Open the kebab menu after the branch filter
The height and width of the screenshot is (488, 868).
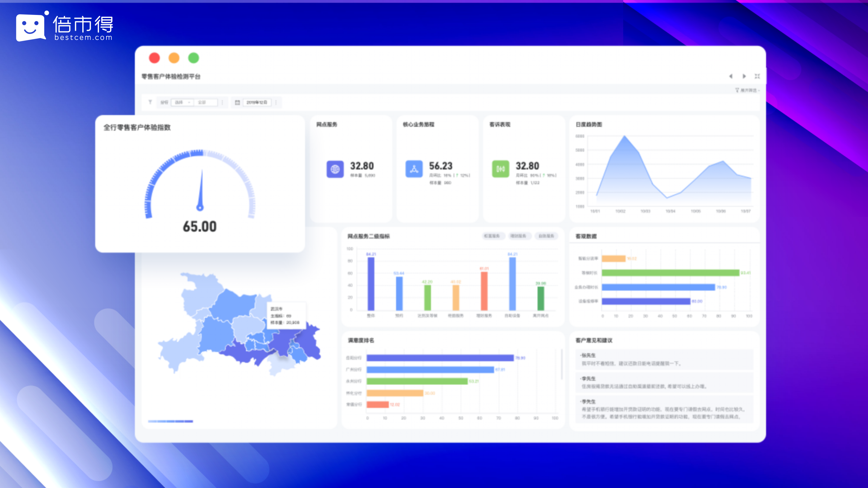point(222,102)
